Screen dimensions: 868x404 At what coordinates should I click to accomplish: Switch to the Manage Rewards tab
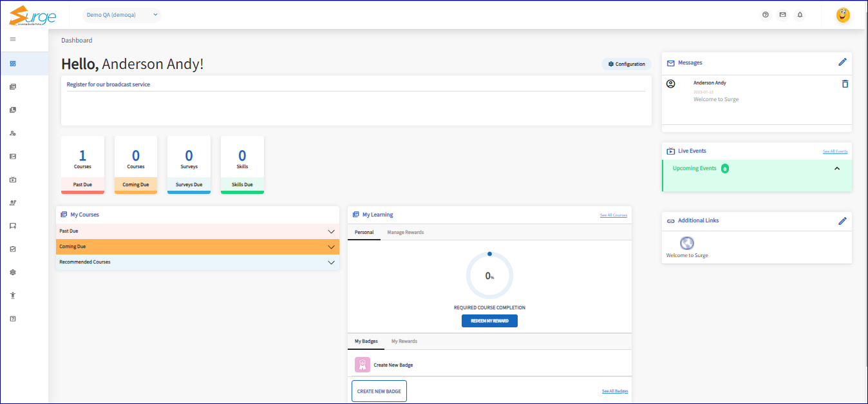point(404,232)
